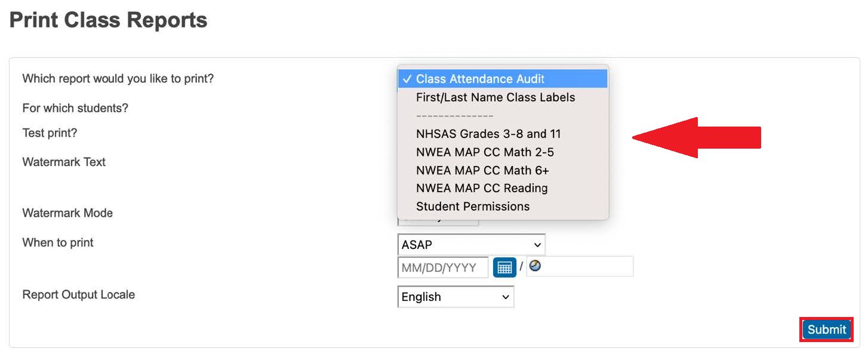Pick NWEA MAP CC Math 2-5
868x354 pixels.
[485, 152]
